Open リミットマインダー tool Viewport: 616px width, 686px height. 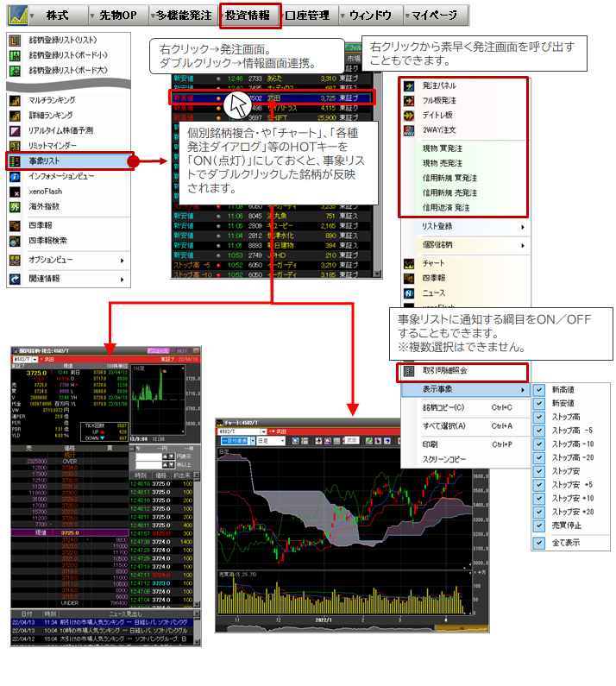click(68, 146)
